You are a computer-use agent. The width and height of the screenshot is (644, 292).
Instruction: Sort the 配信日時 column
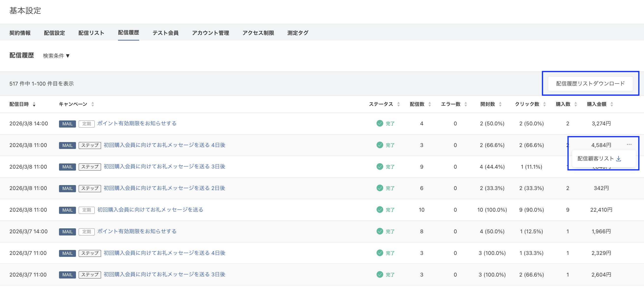click(x=34, y=104)
